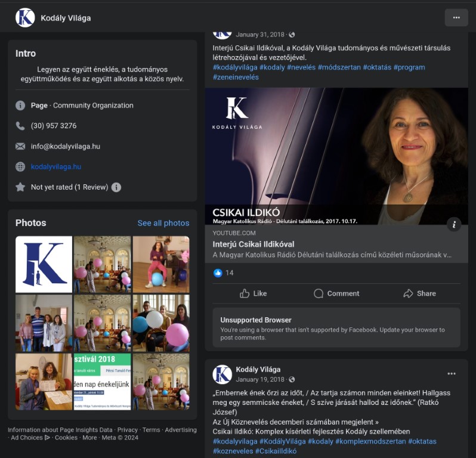Viewport: 476px width, 458px height.
Task: Click the #Csikaiildikó hashtag
Action: coord(276,451)
